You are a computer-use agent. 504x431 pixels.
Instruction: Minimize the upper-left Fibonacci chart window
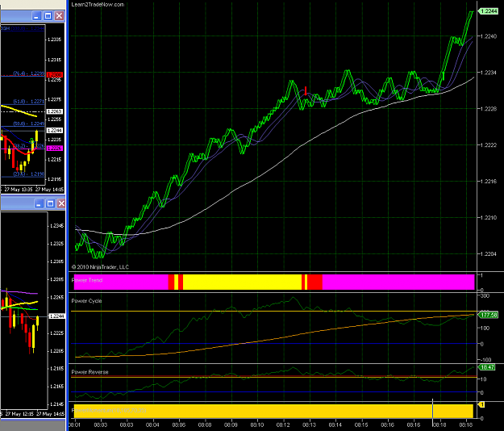(36, 16)
